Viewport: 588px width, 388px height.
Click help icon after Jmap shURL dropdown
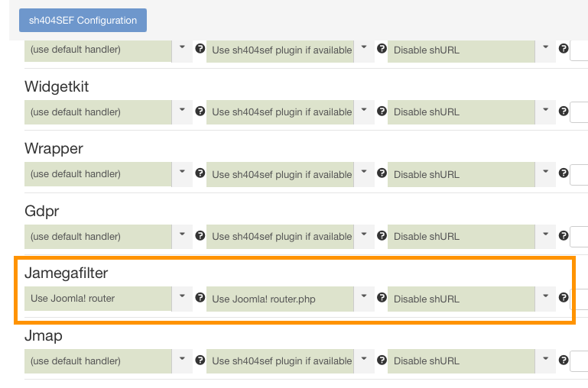[564, 361]
